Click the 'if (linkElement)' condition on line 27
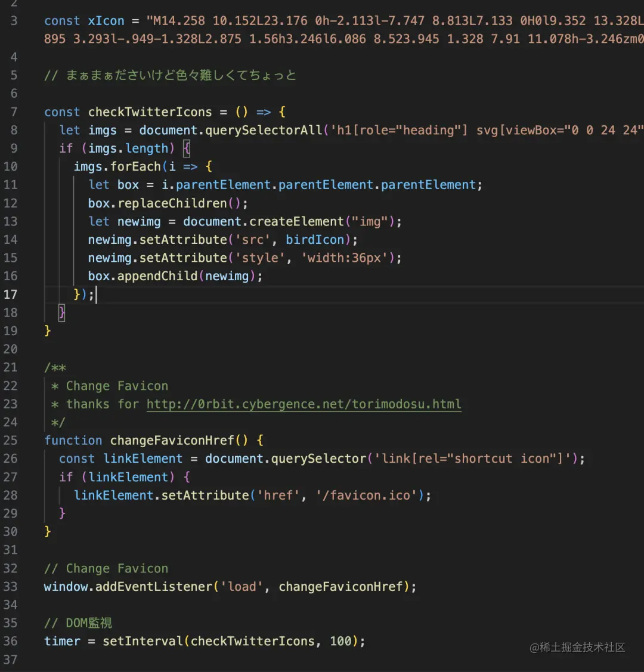The height and width of the screenshot is (672, 644). pyautogui.click(x=117, y=477)
